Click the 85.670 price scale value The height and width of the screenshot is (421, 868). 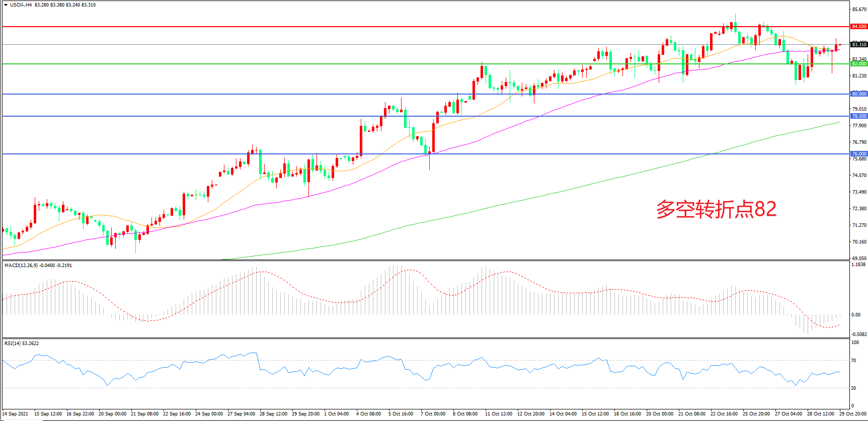[x=859, y=9]
